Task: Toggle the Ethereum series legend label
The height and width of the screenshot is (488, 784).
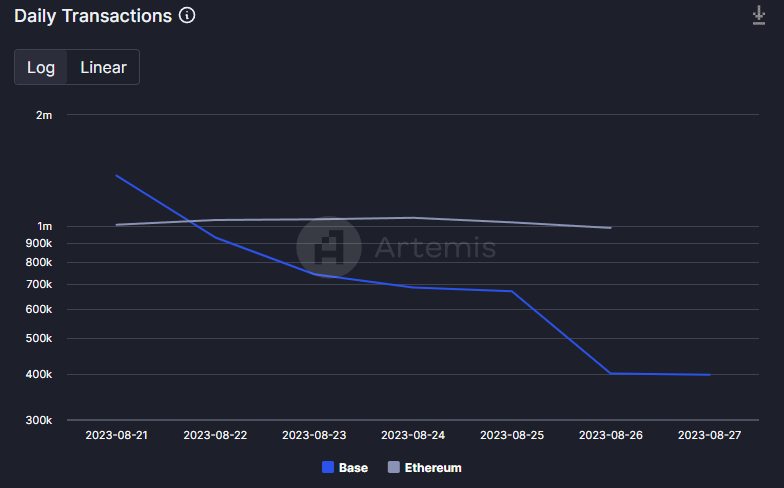Action: coord(432,467)
